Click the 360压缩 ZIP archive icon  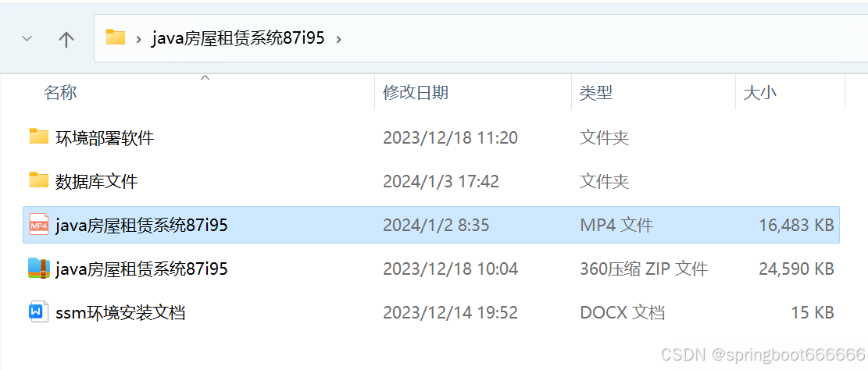pos(39,269)
